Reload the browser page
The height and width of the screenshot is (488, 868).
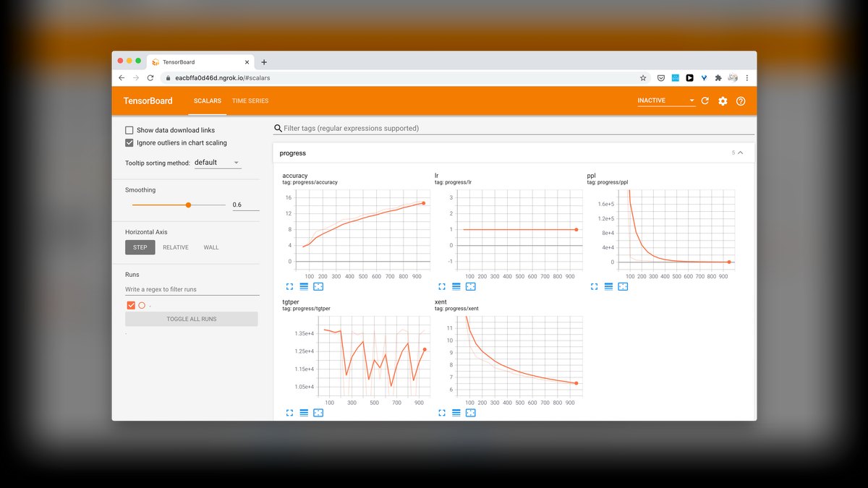pyautogui.click(x=150, y=77)
